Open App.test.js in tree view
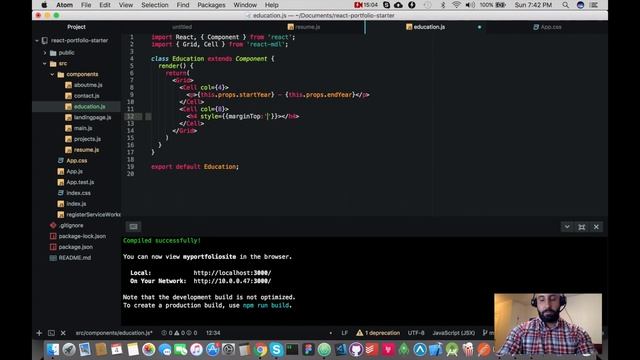The height and width of the screenshot is (360, 640). point(80,182)
